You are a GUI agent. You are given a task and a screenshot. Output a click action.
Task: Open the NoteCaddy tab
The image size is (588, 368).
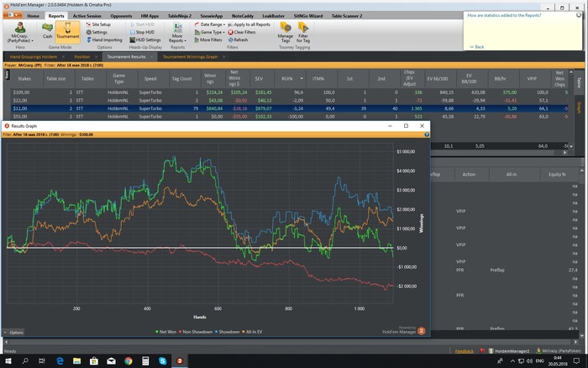pyautogui.click(x=243, y=16)
